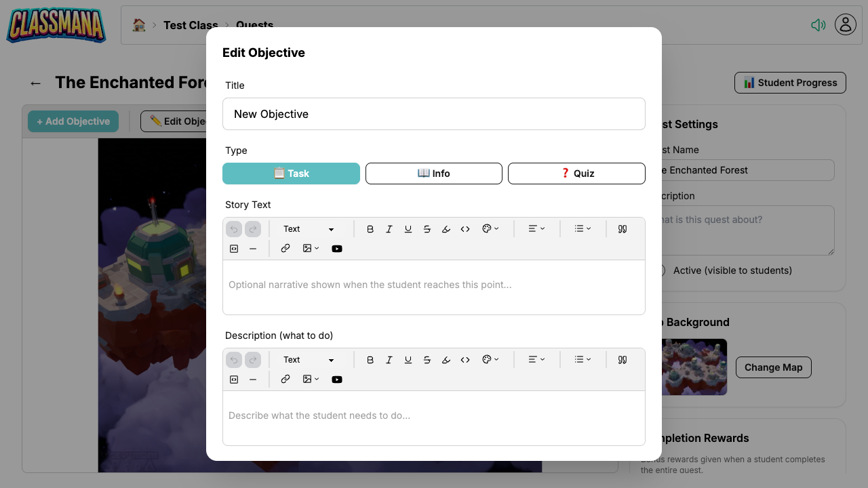Open Text style dropdown in Story Text
Viewport: 868px width, 488px height.
pos(309,229)
